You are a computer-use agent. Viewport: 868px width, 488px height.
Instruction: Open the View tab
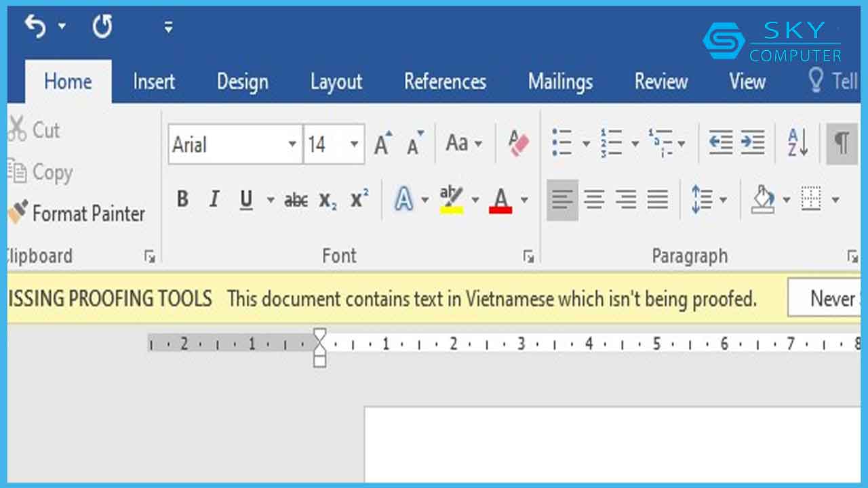[x=747, y=82]
